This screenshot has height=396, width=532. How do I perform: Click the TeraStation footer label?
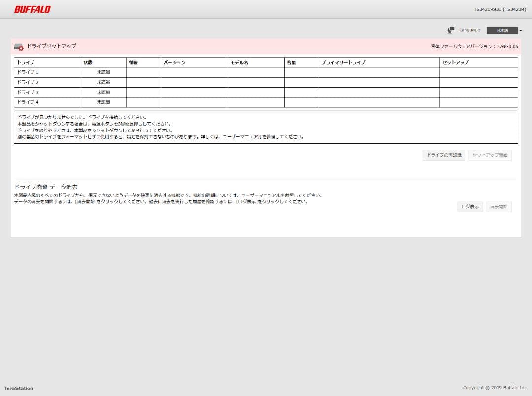(x=20, y=388)
